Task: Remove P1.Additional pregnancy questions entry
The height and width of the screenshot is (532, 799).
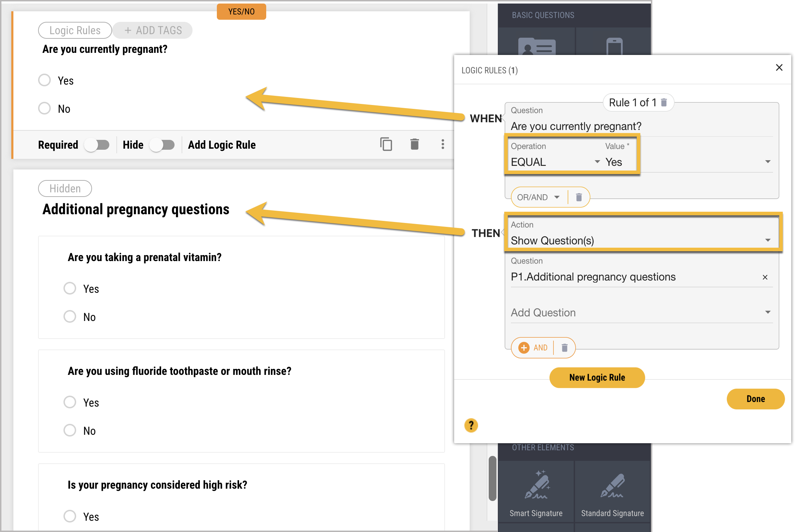Action: tap(765, 277)
